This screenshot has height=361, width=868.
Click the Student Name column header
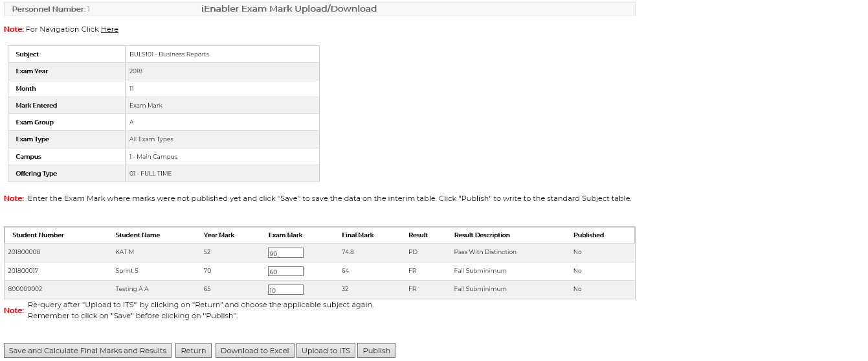pyautogui.click(x=137, y=235)
